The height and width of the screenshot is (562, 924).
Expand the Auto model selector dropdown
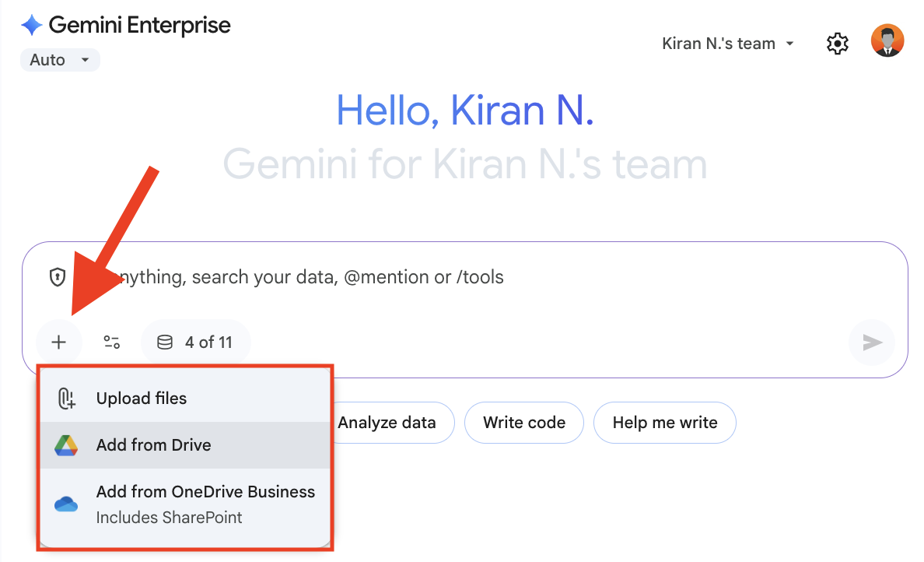click(60, 60)
